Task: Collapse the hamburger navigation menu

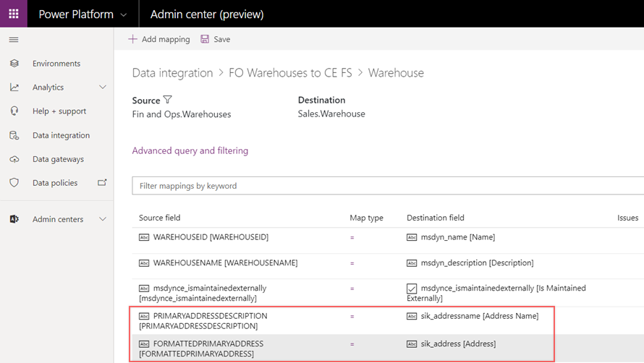Action: [x=14, y=40]
